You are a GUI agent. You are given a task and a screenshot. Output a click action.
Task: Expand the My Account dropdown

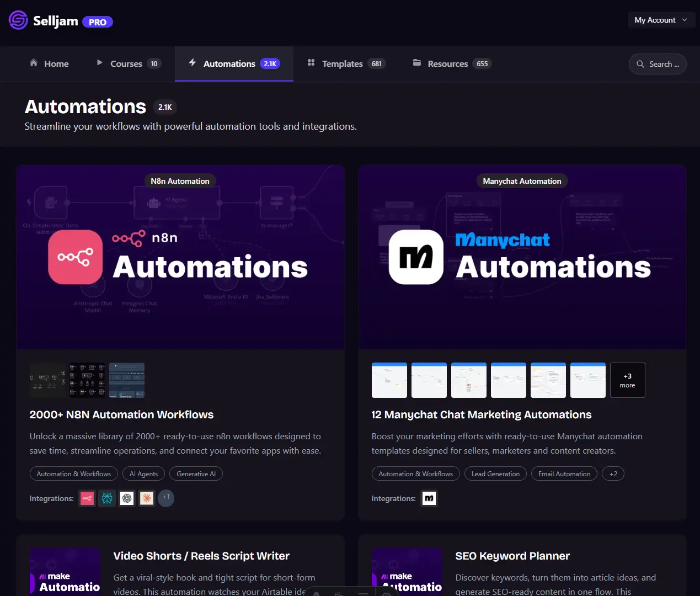(661, 20)
